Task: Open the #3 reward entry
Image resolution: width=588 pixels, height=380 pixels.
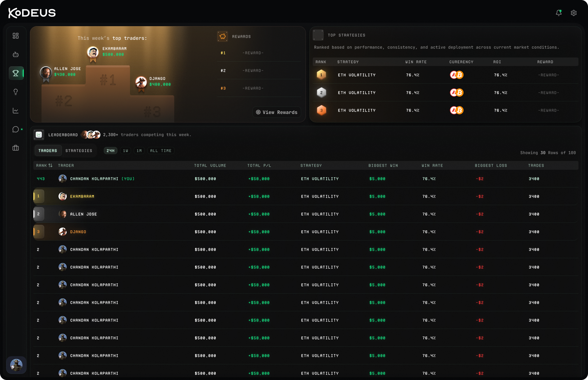Action: [x=259, y=88]
